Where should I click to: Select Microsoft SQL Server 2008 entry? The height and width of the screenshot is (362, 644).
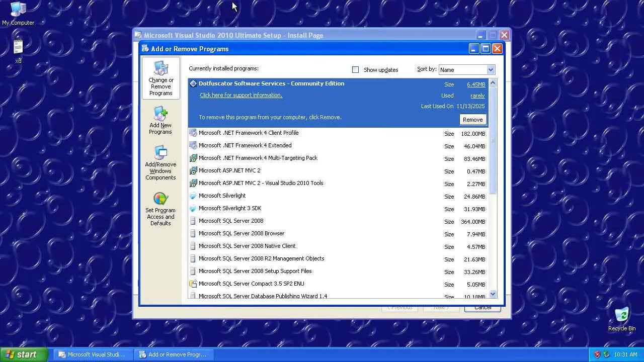coord(338,221)
